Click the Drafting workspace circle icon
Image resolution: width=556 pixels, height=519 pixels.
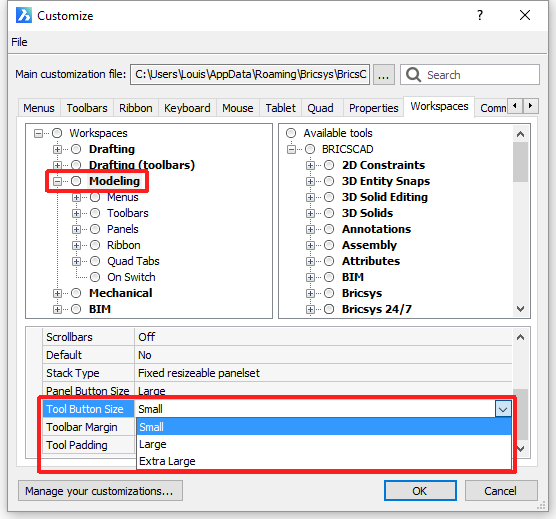[76, 149]
